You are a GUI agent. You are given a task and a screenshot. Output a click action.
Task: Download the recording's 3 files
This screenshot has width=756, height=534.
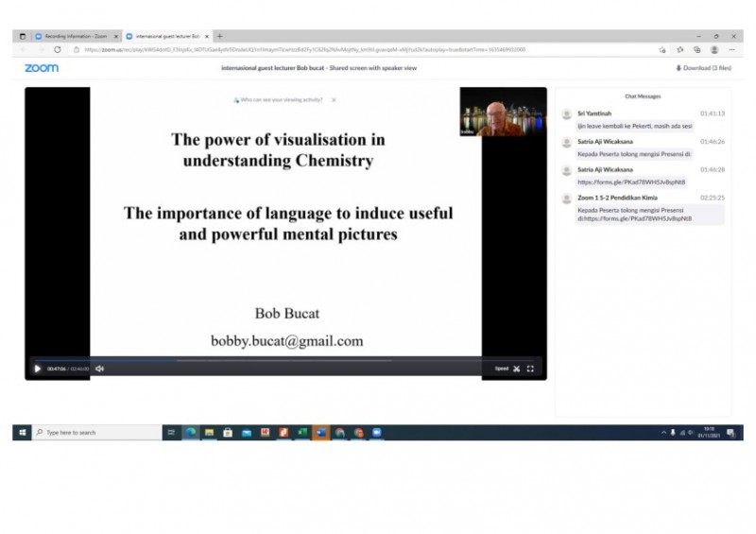pos(704,68)
